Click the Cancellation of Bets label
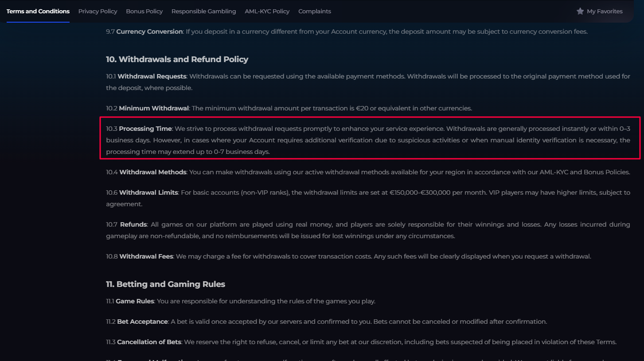 (149, 342)
